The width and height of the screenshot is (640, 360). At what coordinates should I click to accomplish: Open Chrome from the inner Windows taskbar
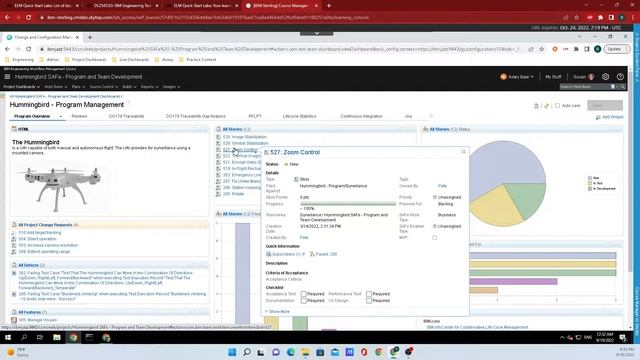(x=73, y=338)
